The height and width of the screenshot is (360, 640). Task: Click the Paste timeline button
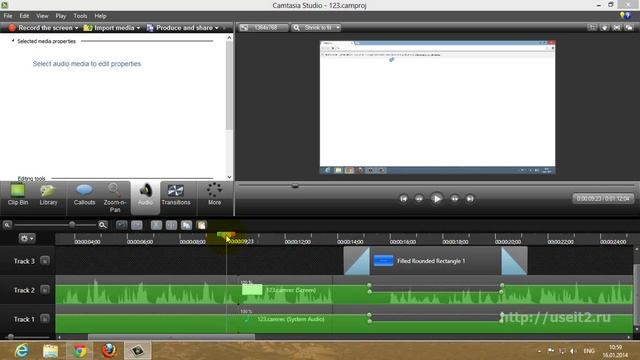(201, 225)
